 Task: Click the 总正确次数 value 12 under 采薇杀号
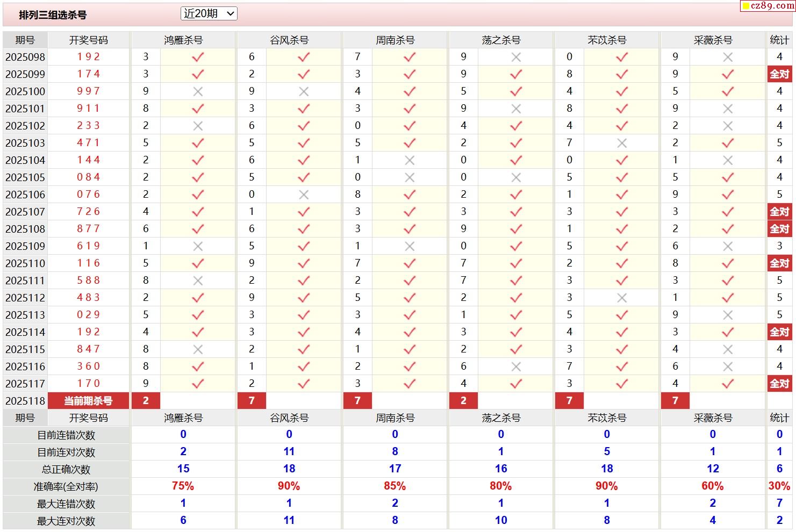click(x=713, y=469)
